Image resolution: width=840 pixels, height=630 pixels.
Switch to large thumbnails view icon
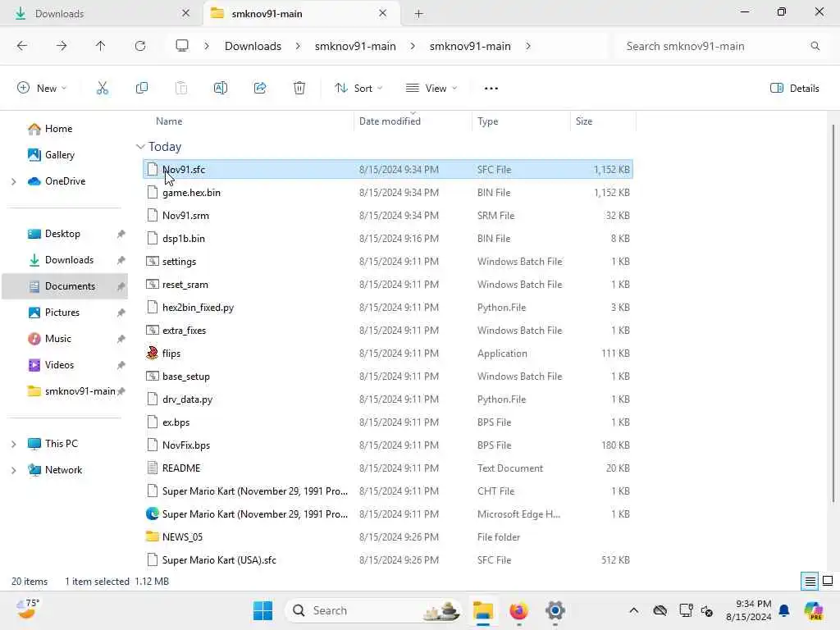[828, 582]
